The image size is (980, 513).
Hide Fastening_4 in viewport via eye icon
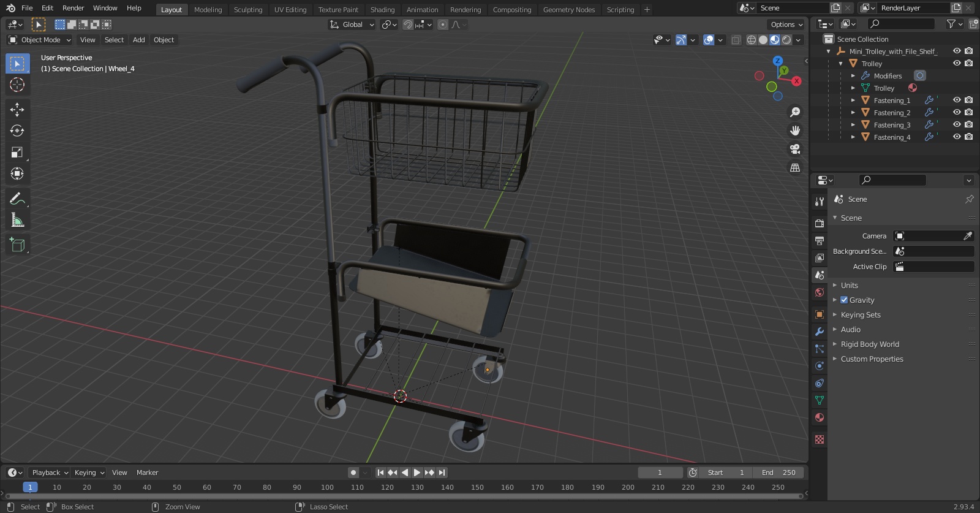tap(957, 137)
